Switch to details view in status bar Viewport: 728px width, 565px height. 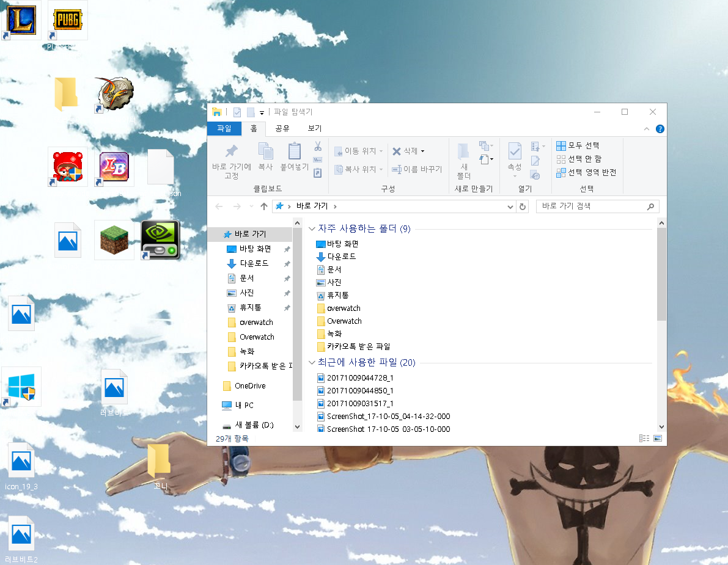pyautogui.click(x=644, y=439)
